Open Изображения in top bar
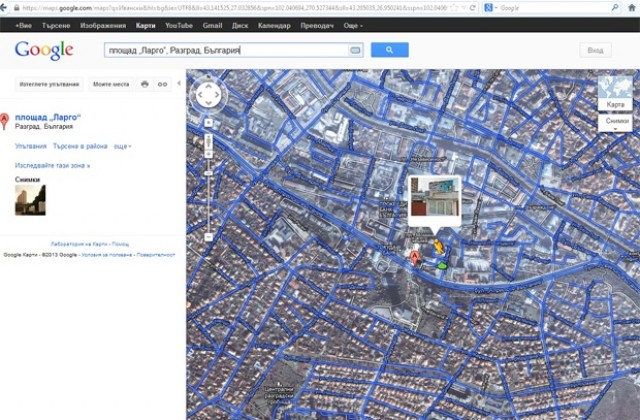 pyautogui.click(x=103, y=25)
